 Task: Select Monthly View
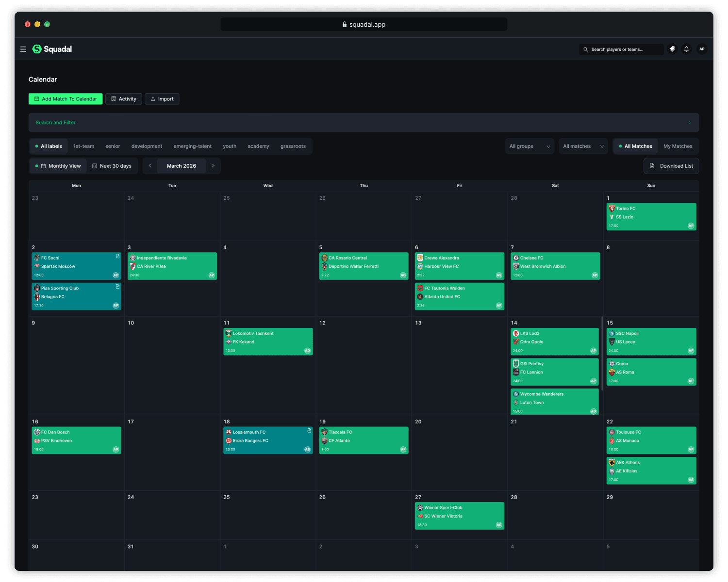point(58,166)
